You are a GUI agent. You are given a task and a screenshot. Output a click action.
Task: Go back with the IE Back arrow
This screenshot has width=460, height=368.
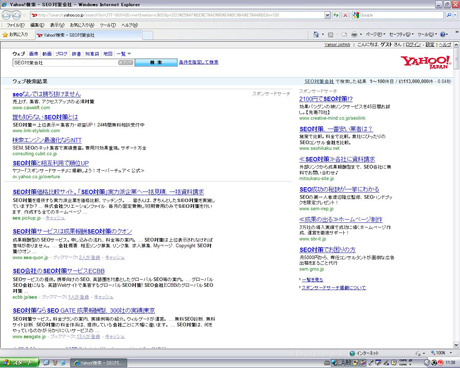7,15
